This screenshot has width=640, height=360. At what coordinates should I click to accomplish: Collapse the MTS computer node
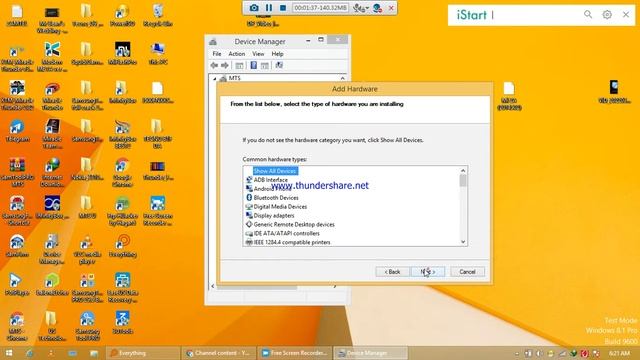click(x=215, y=78)
